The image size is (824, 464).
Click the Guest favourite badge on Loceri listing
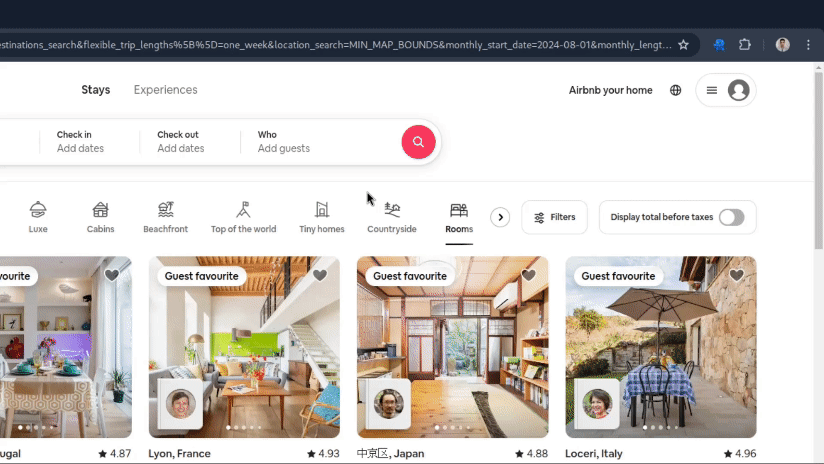[618, 276]
